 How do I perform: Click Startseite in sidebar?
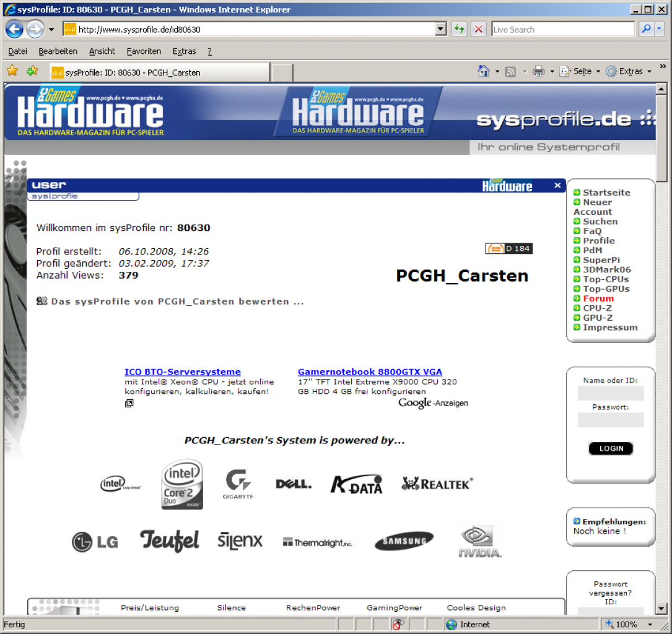pyautogui.click(x=606, y=193)
